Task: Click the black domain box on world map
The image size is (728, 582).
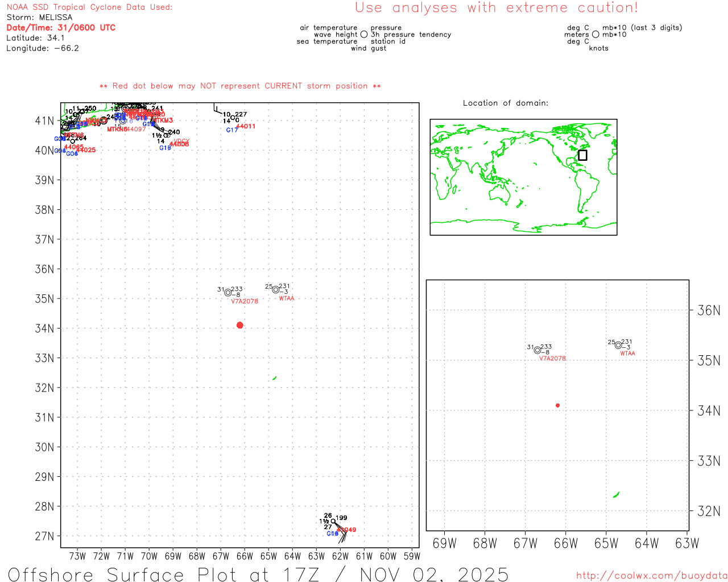Action: [x=582, y=155]
